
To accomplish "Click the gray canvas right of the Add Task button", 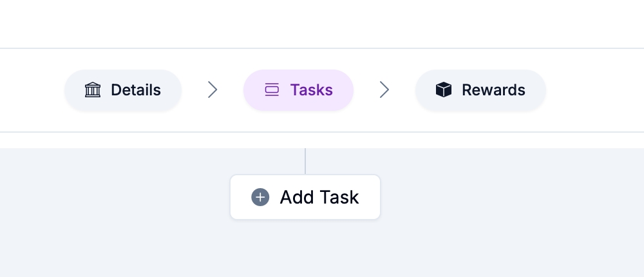I will tap(509, 197).
